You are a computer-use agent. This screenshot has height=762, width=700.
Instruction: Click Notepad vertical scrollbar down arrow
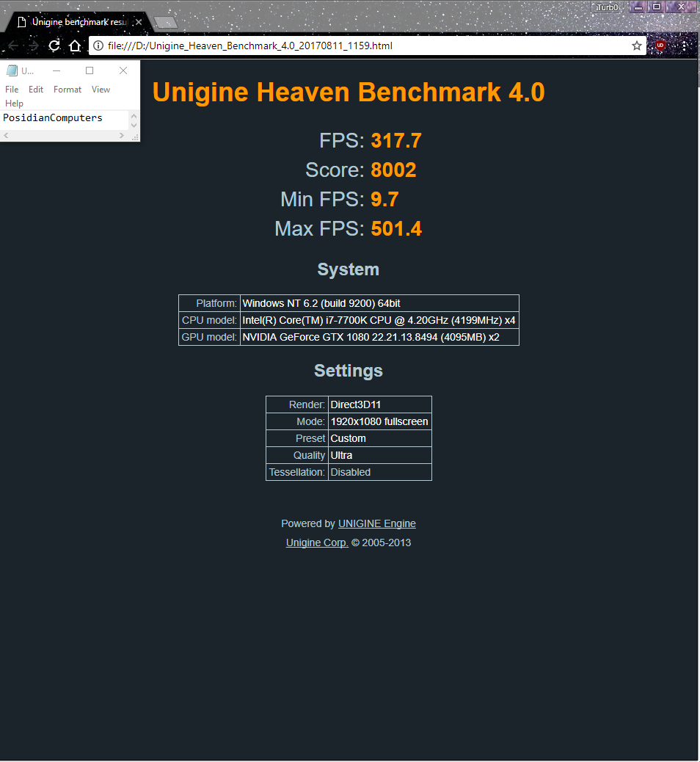[134, 126]
